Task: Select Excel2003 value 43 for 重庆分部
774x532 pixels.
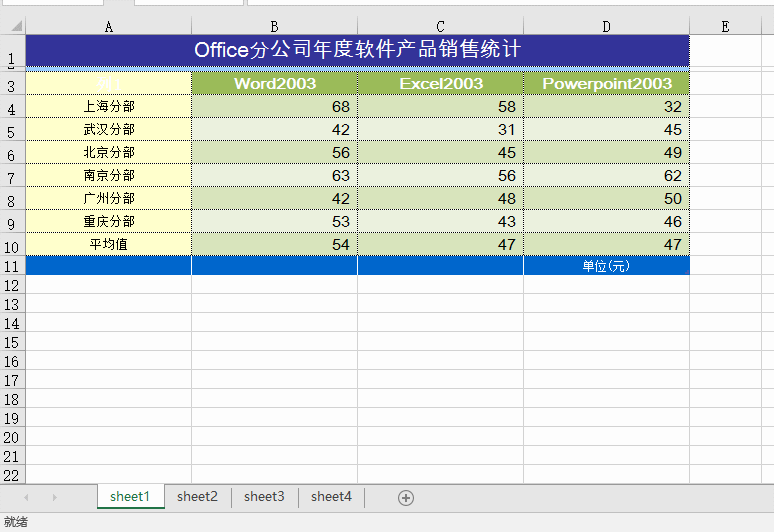Action: pos(440,221)
